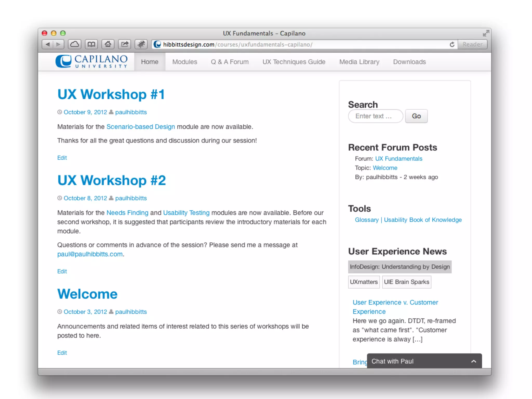Click the browser back arrow button

click(x=48, y=44)
